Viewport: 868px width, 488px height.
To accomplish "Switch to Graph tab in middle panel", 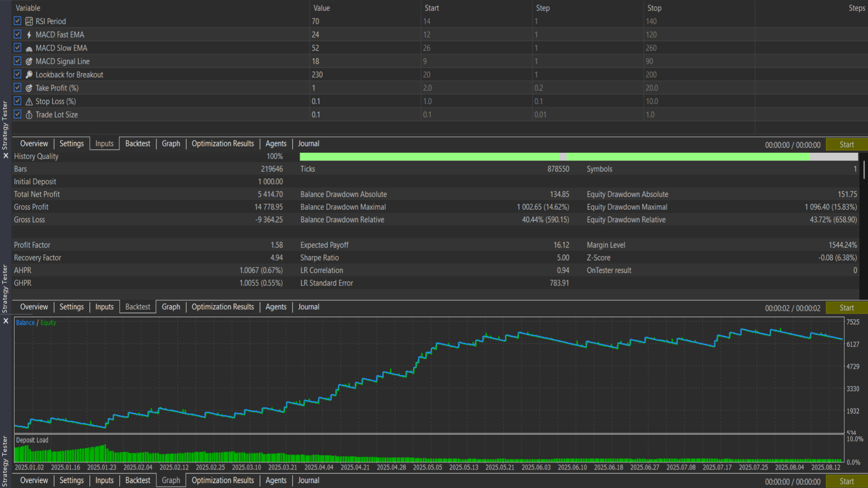I will 171,307.
